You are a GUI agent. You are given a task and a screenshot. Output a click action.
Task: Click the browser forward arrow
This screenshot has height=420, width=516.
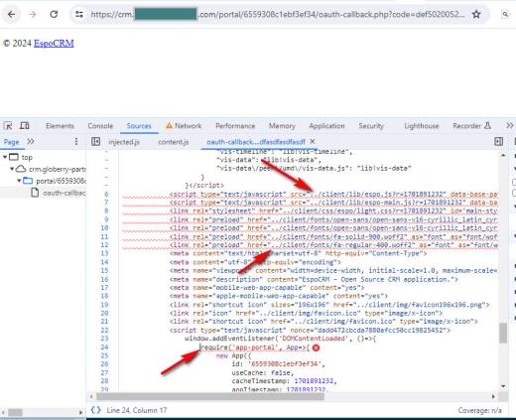[33, 14]
